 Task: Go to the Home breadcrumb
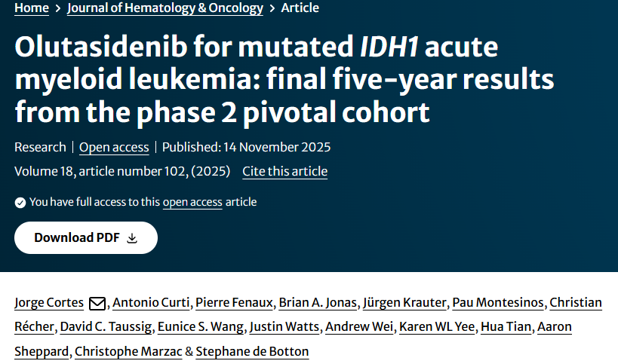point(31,8)
